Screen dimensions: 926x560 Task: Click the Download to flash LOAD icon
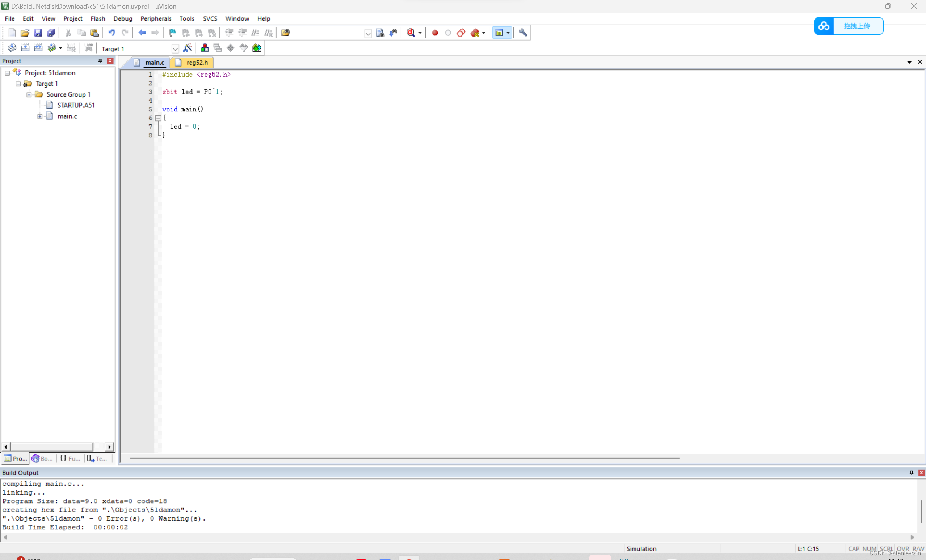tap(89, 48)
